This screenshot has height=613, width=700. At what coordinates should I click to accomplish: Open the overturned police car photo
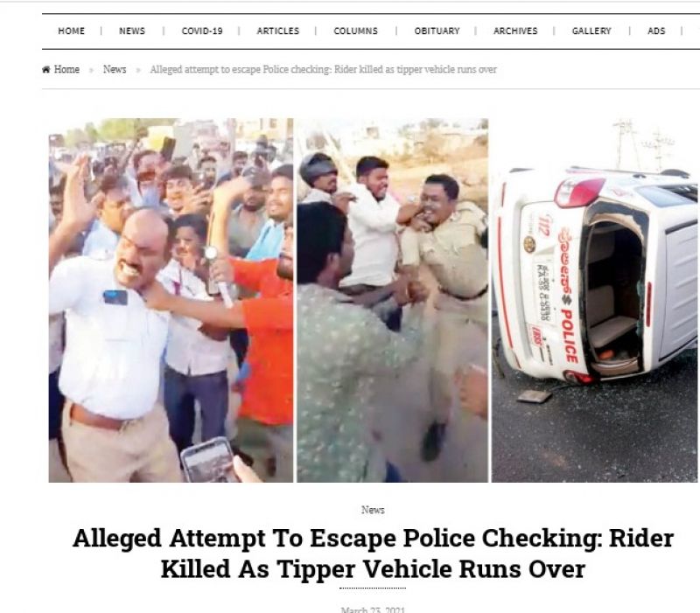click(594, 300)
